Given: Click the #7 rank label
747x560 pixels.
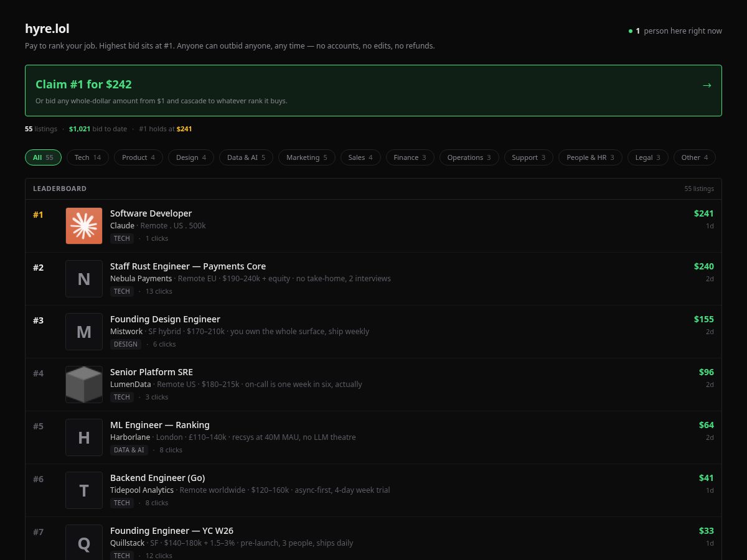Looking at the screenshot, I should coord(39,532).
